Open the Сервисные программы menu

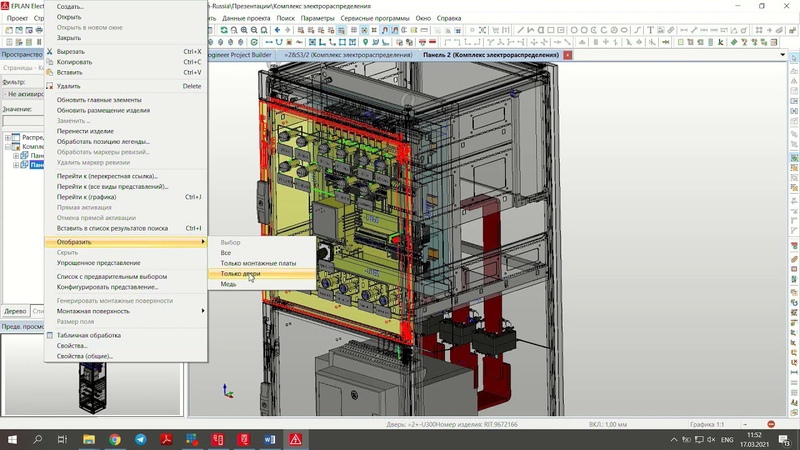pos(374,18)
